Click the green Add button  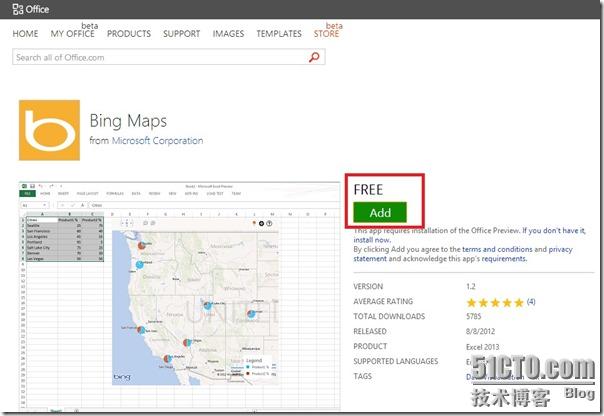click(380, 212)
